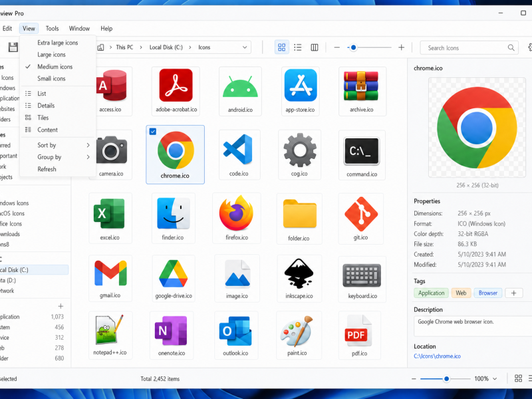Choose Extra large icons view option
This screenshot has width=532, height=399.
(57, 43)
